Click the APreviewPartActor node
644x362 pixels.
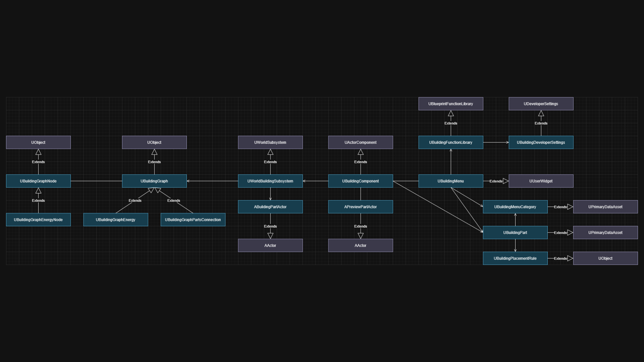pos(361,207)
